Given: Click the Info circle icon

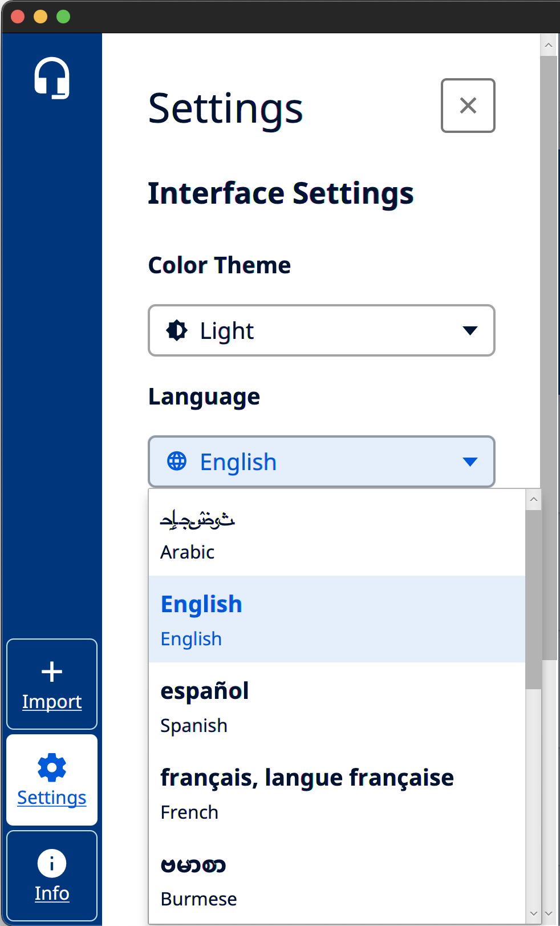Looking at the screenshot, I should click(52, 863).
